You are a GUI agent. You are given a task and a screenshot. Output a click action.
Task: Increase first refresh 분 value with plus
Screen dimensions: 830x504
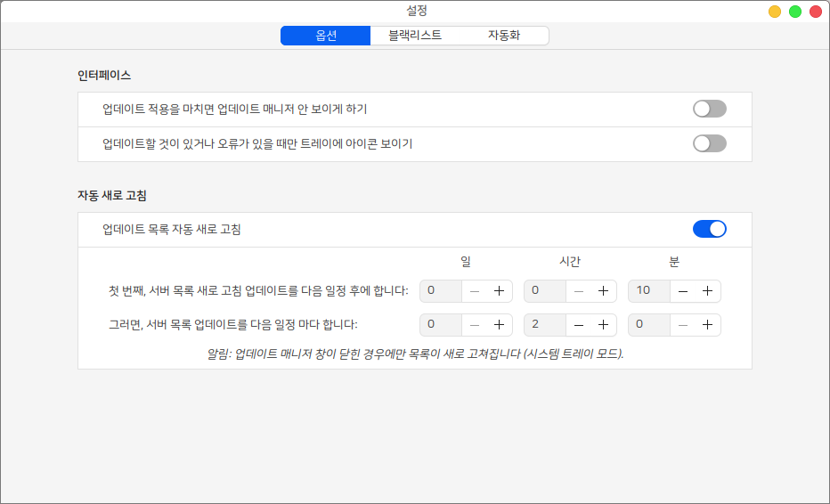click(x=707, y=291)
